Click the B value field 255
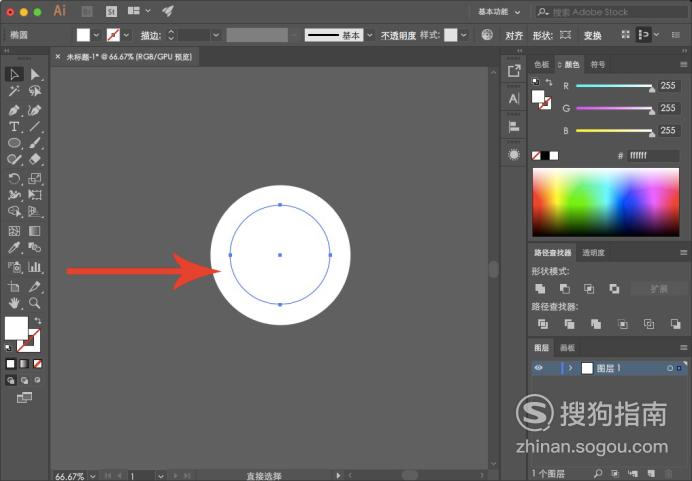This screenshot has height=481, width=692. 668,130
